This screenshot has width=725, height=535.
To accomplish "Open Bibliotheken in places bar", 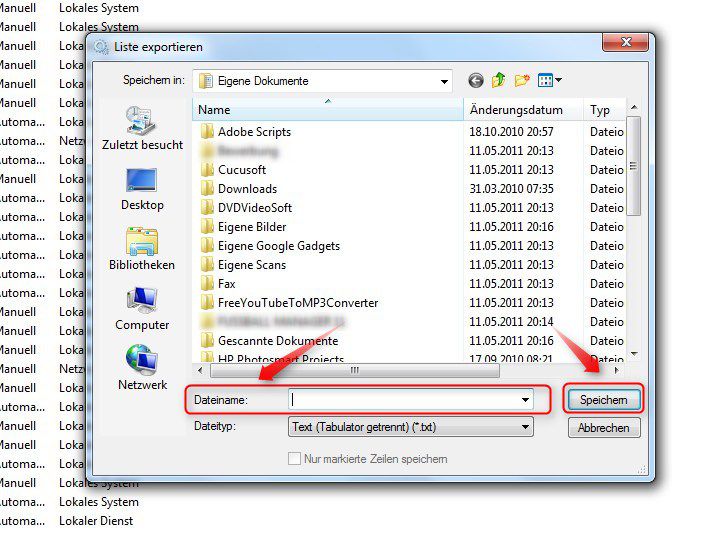I will pos(142,249).
